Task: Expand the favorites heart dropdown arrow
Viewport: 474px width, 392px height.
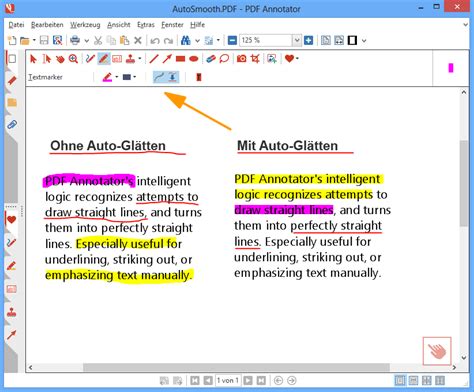Action: pos(297,59)
